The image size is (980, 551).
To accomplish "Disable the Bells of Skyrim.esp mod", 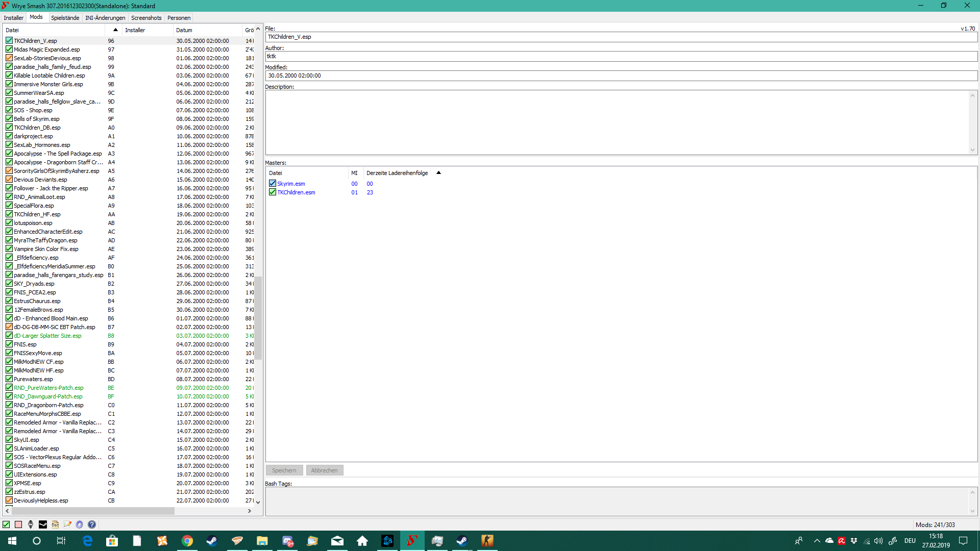I will (9, 119).
